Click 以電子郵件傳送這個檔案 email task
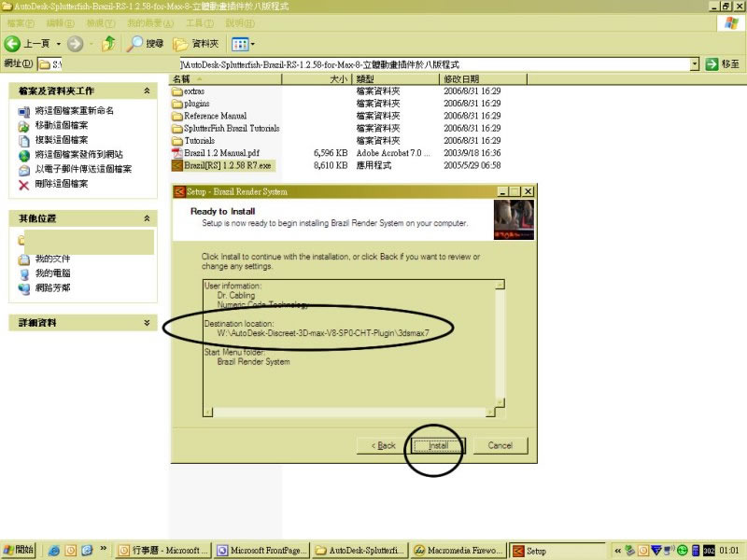Viewport: 747px width, 560px height. (75, 169)
